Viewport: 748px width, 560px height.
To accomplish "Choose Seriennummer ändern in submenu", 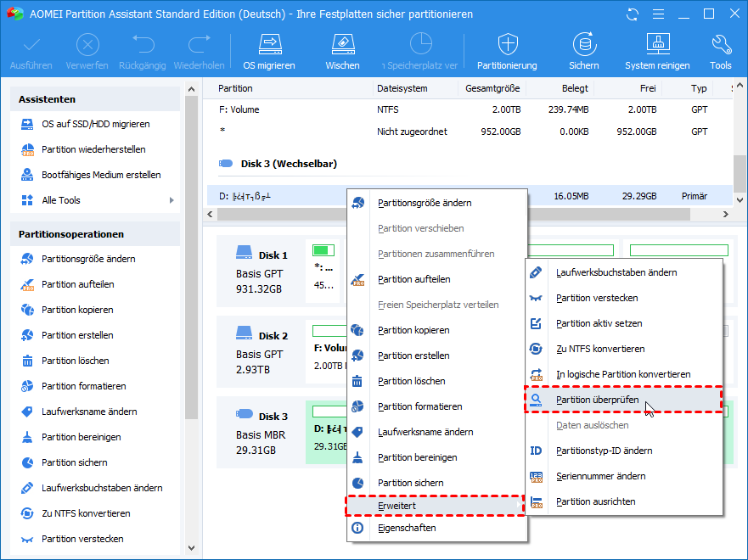I will click(x=624, y=476).
